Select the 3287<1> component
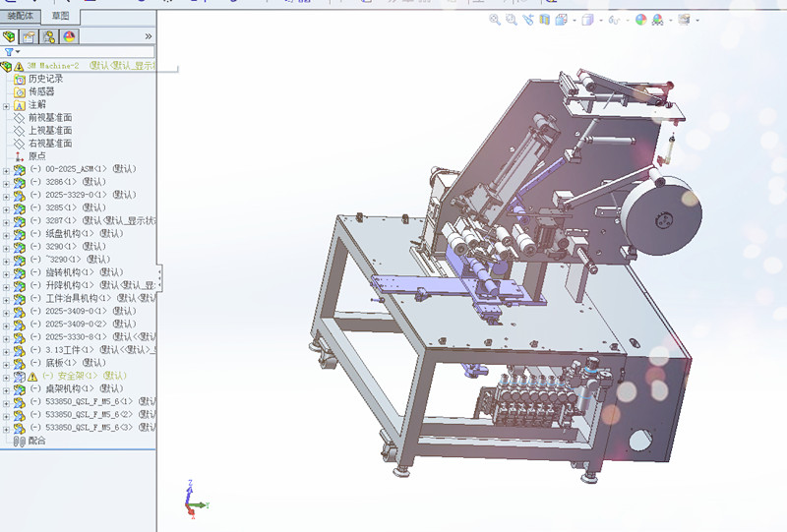The image size is (787, 532). (x=92, y=221)
